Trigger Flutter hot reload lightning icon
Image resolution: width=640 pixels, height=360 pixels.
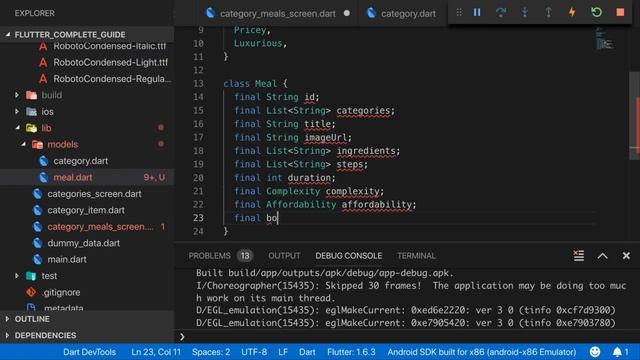tap(572, 12)
